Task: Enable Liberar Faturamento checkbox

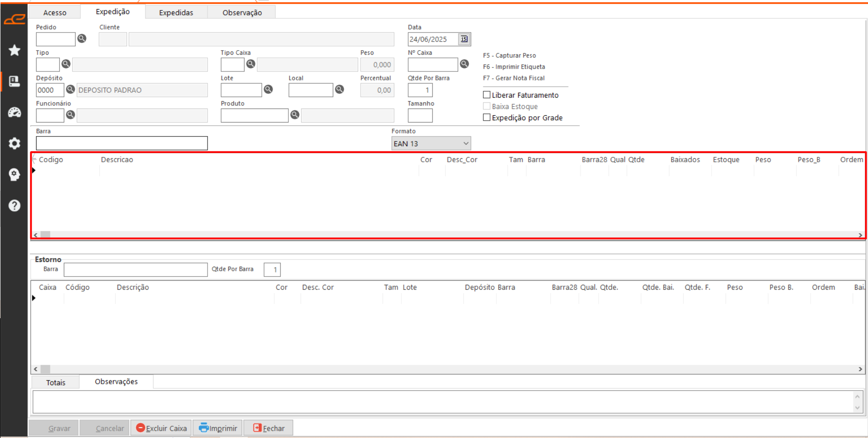Action: (x=487, y=95)
